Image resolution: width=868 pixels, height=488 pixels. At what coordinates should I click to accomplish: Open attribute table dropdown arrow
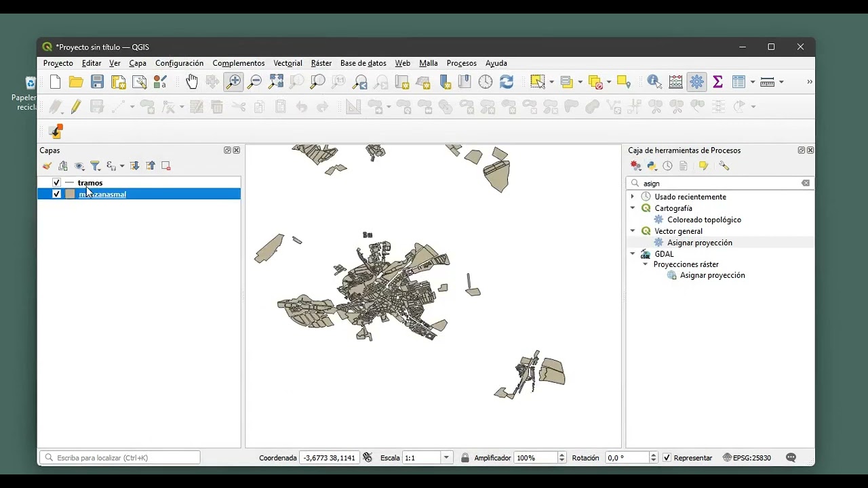(x=752, y=82)
